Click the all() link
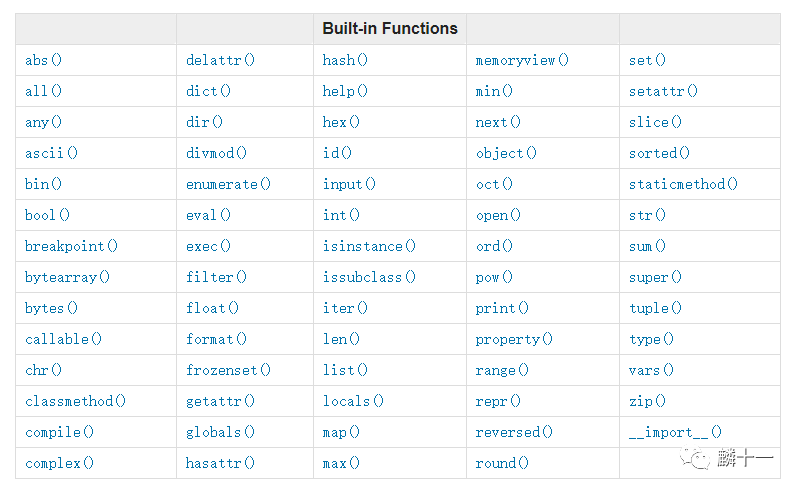Viewport: 799px width, 492px height. [x=43, y=91]
